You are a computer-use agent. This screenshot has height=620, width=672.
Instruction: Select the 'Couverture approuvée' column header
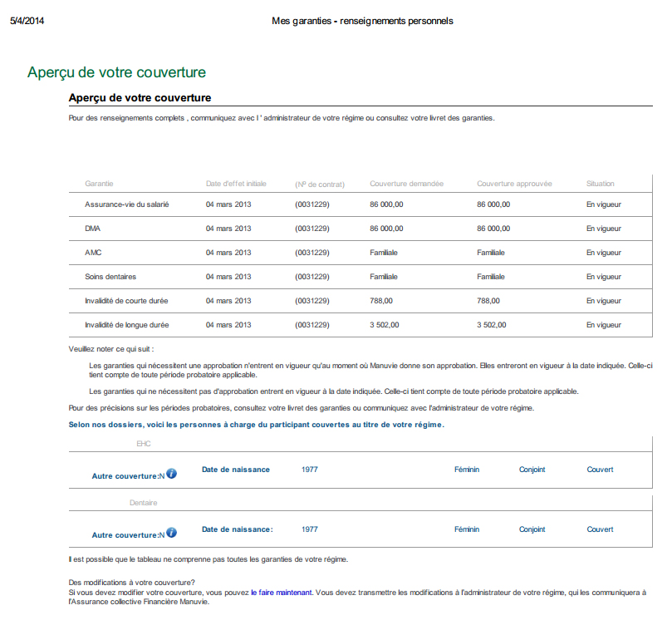[514, 184]
